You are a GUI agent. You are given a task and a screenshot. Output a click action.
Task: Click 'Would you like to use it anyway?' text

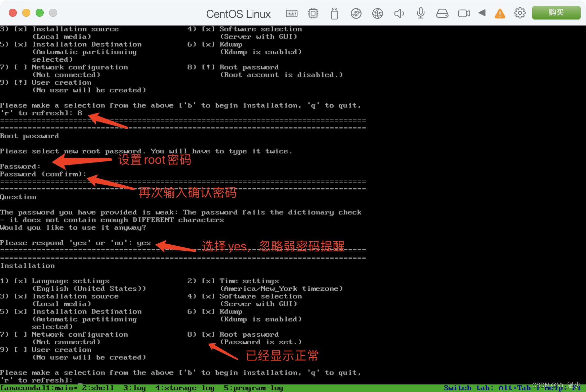[73, 228]
